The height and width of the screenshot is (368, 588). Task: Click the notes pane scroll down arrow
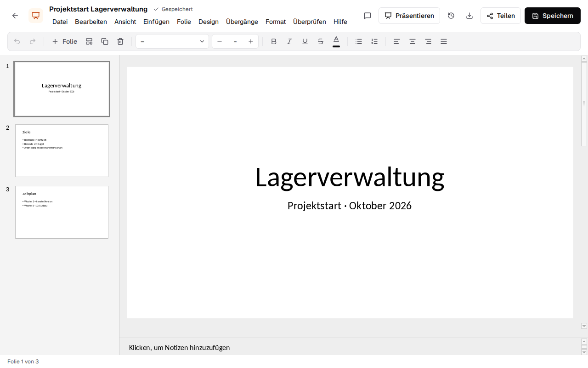[584, 352]
